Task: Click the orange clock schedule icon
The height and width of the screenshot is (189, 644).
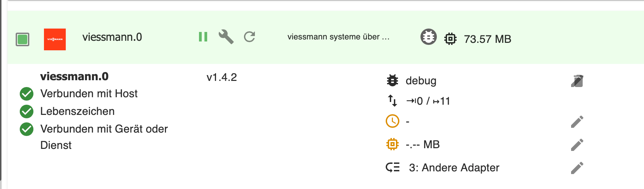Action: pyautogui.click(x=393, y=121)
